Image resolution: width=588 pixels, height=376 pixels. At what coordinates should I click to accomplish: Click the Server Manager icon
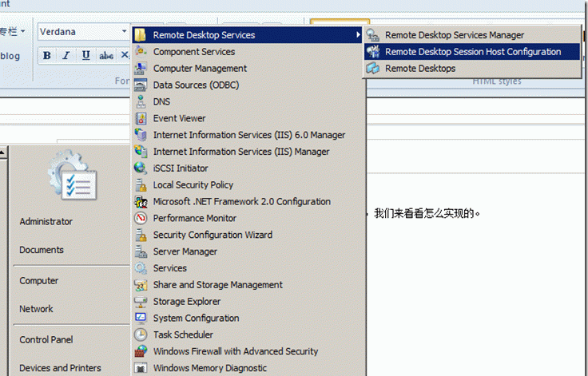tap(141, 251)
